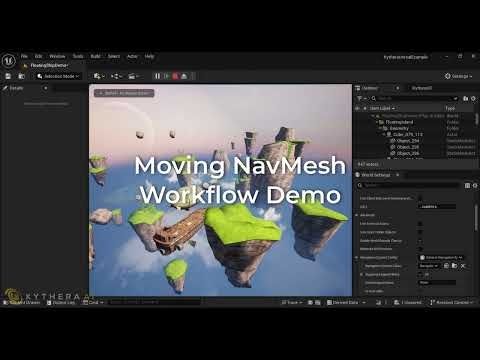Clear the navigation class with the X icon
This screenshot has height=360, width=480.
[x=463, y=266]
